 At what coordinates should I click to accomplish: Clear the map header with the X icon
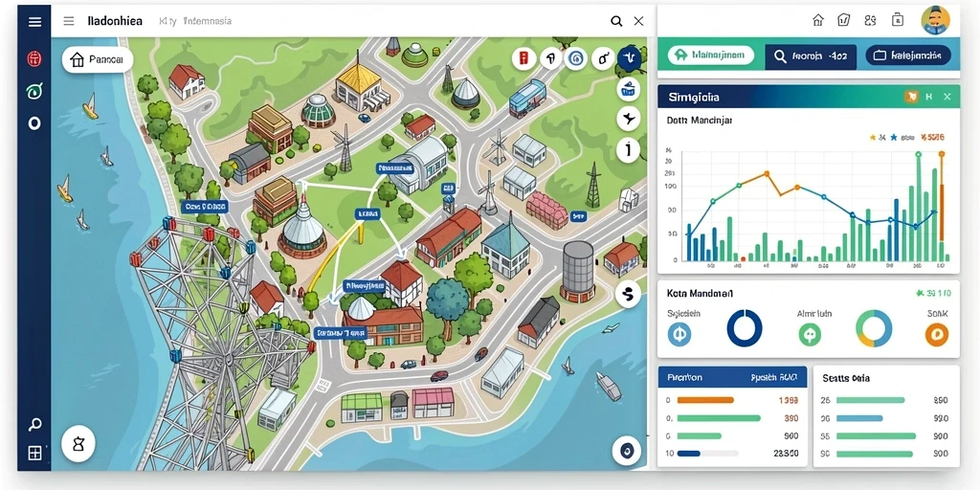click(638, 21)
